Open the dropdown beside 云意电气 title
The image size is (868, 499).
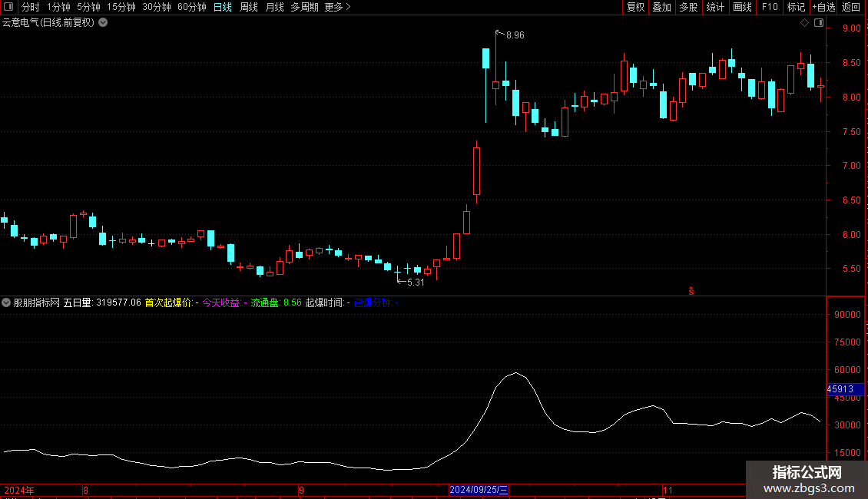pos(103,23)
